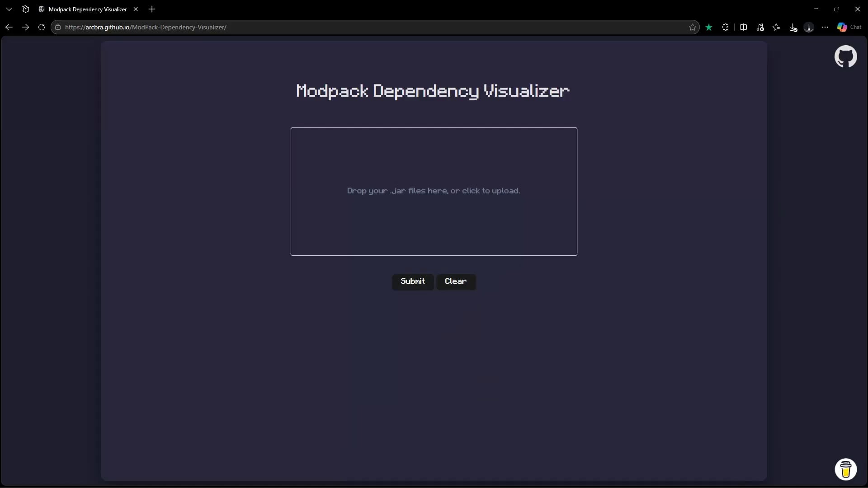Image resolution: width=868 pixels, height=488 pixels.
Task: Click the browser profile avatar
Action: (x=809, y=28)
